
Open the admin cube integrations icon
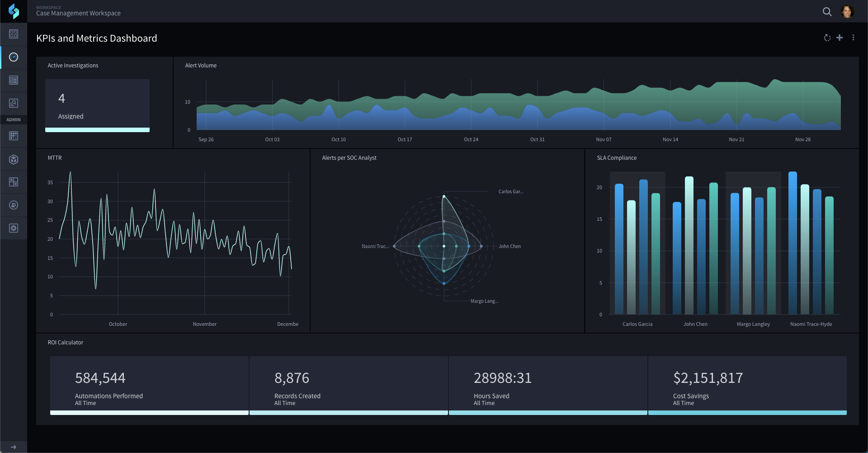click(x=14, y=159)
